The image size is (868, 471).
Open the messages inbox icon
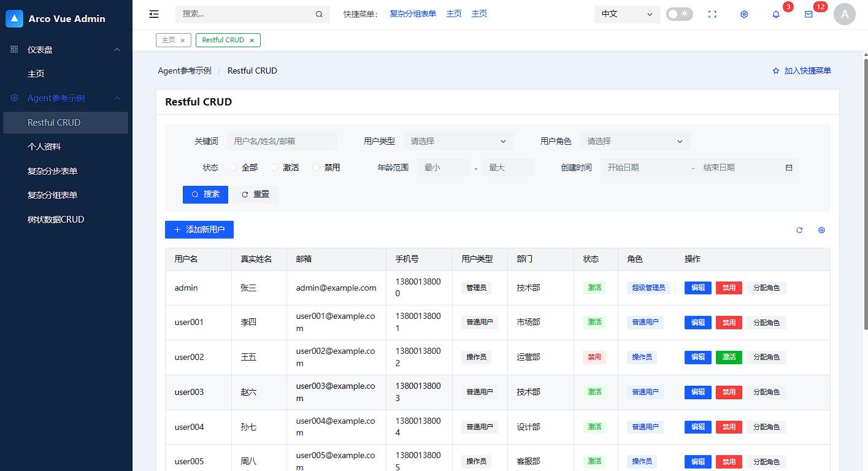pyautogui.click(x=810, y=14)
